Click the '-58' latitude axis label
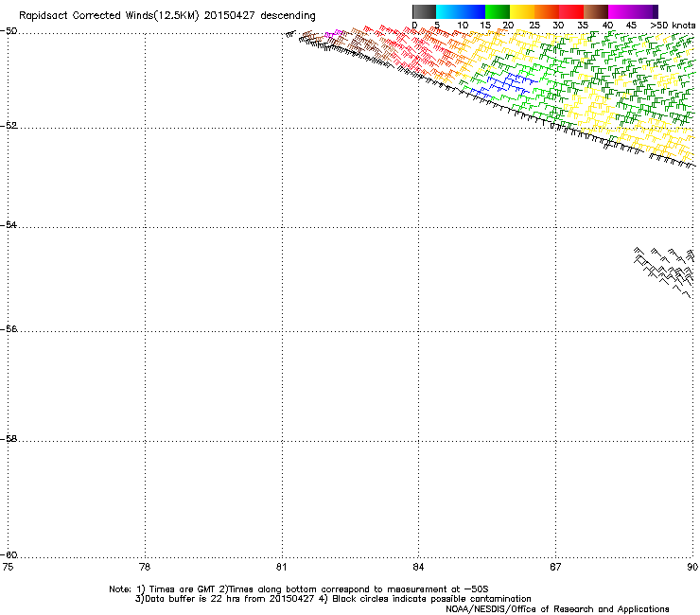 click(x=9, y=439)
